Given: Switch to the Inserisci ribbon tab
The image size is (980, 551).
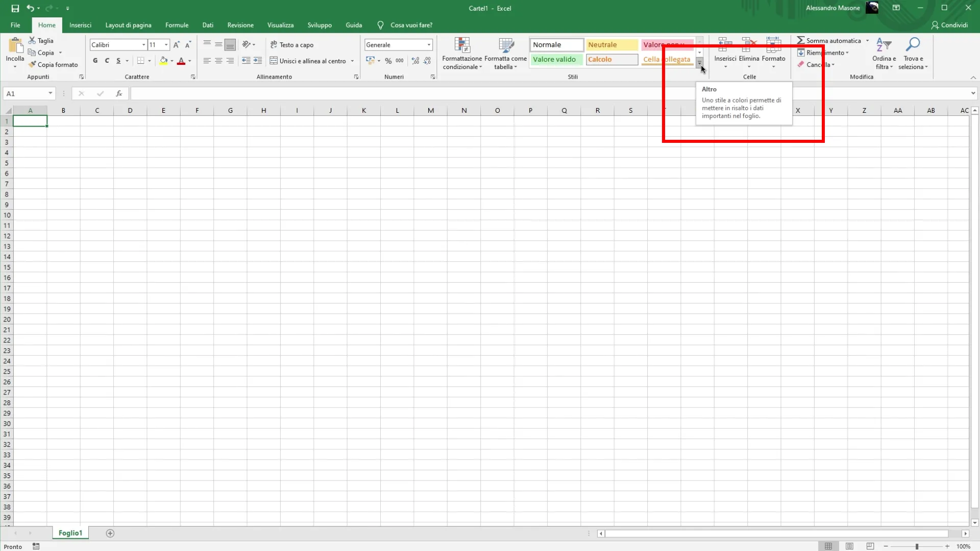Looking at the screenshot, I should pyautogui.click(x=80, y=25).
